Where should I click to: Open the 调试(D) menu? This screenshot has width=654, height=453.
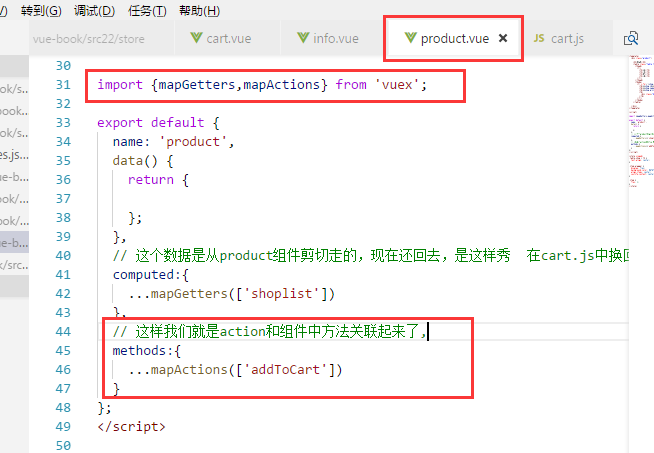(x=94, y=11)
